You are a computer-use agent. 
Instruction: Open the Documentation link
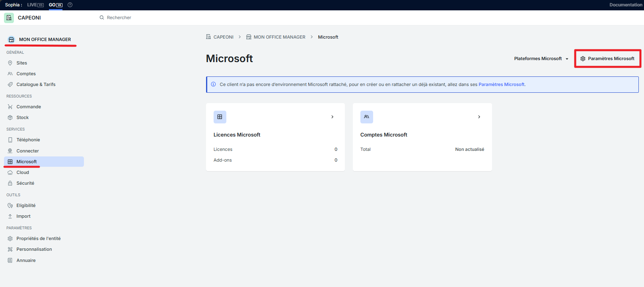[x=626, y=5]
